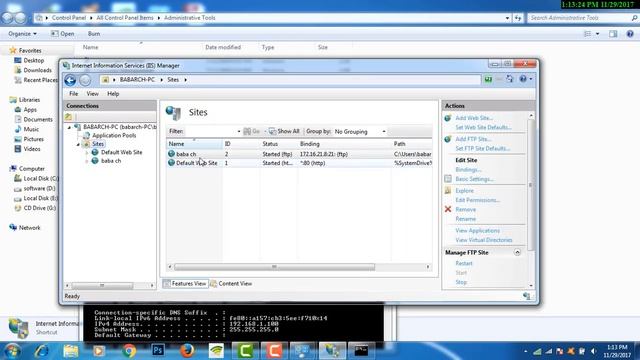The height and width of the screenshot is (360, 640).
Task: Click the Add FTP Site action link
Action: [473, 139]
